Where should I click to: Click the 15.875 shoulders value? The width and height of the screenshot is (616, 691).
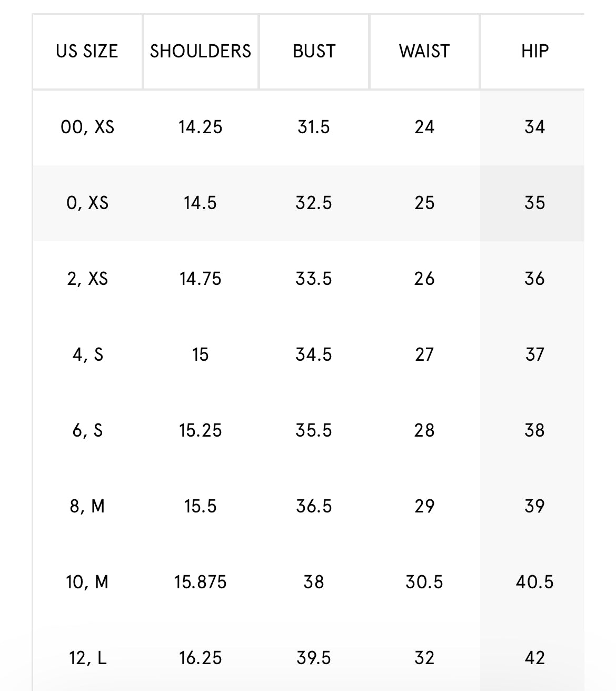click(201, 582)
